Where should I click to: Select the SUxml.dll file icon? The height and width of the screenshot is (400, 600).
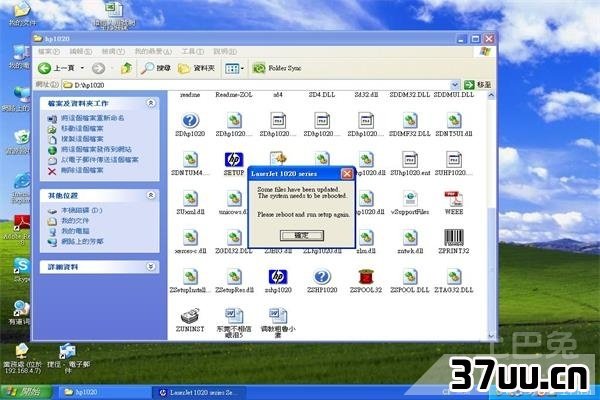click(x=190, y=199)
